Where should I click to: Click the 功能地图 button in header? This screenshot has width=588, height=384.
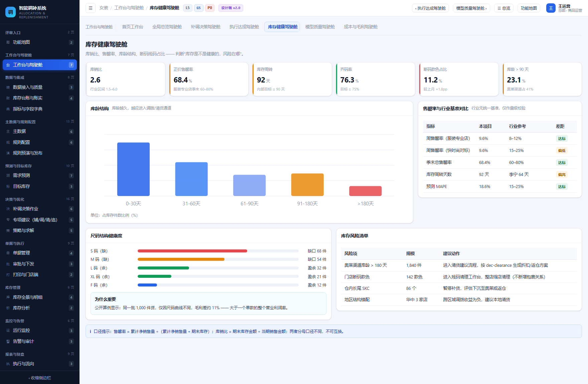click(x=529, y=8)
